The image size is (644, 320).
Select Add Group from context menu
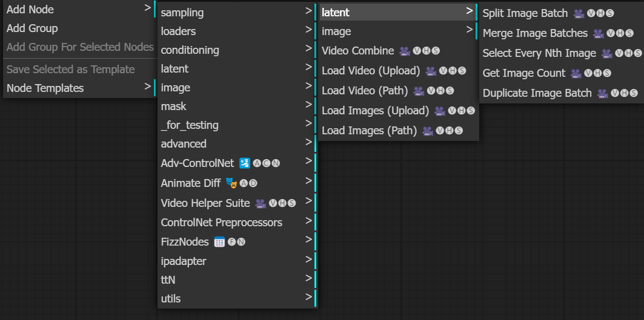point(32,28)
